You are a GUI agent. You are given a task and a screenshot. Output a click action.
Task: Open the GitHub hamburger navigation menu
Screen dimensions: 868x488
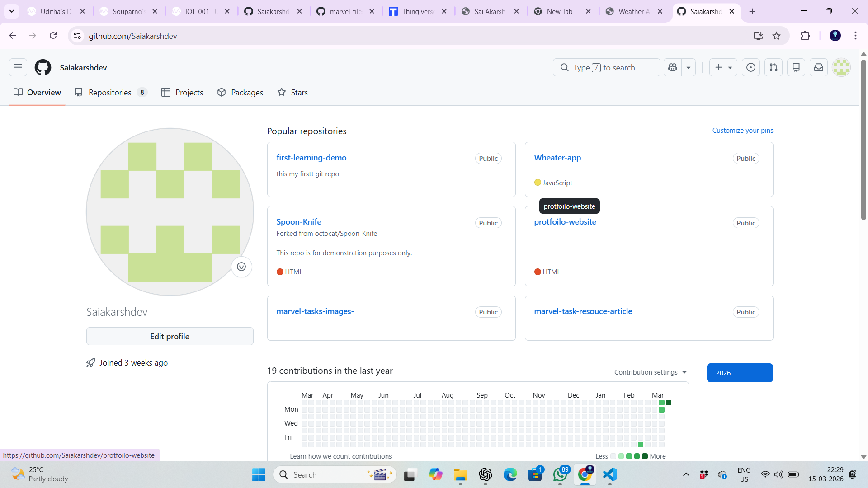[18, 67]
